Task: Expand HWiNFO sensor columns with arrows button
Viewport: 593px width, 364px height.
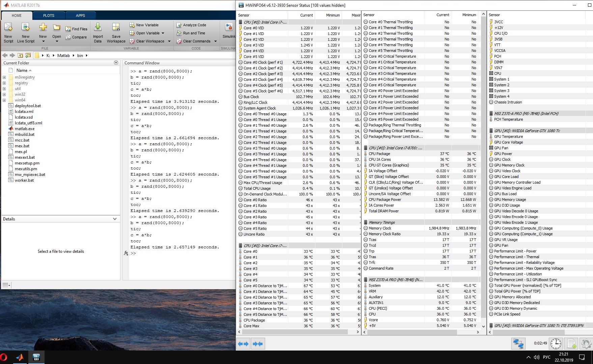Action: (x=243, y=344)
